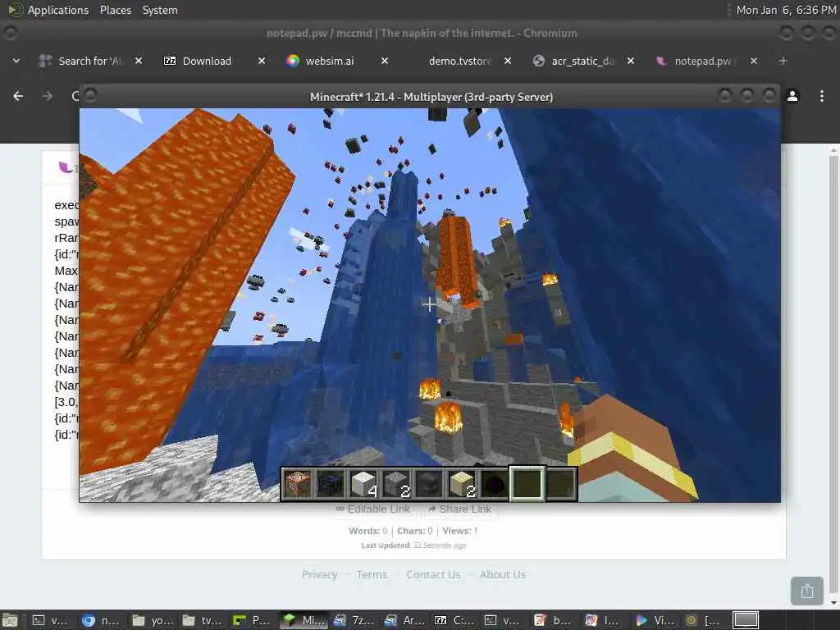This screenshot has width=840, height=630.
Task: Open the 7z taskbar entry
Action: (354, 620)
